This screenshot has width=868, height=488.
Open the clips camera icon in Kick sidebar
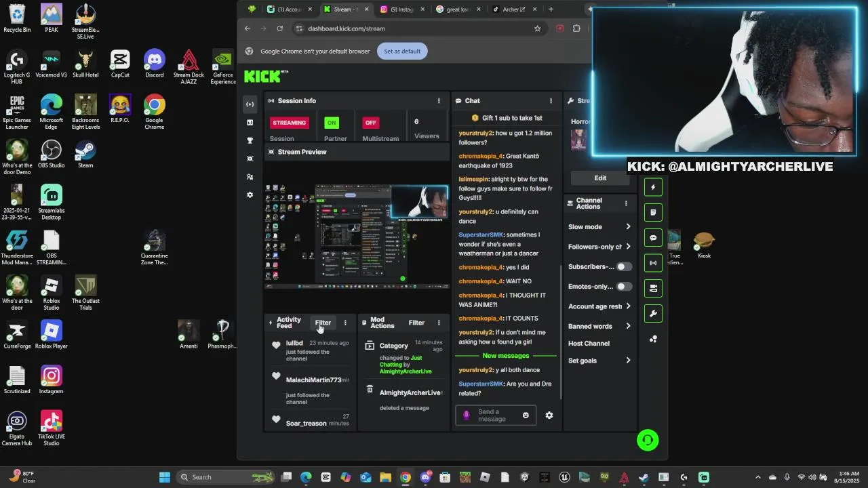pyautogui.click(x=250, y=159)
